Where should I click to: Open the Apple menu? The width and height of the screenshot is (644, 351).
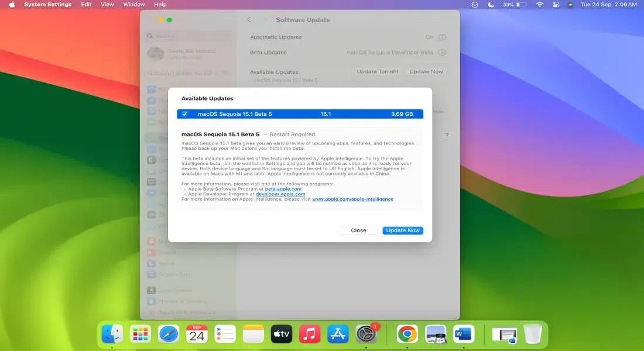(12, 5)
